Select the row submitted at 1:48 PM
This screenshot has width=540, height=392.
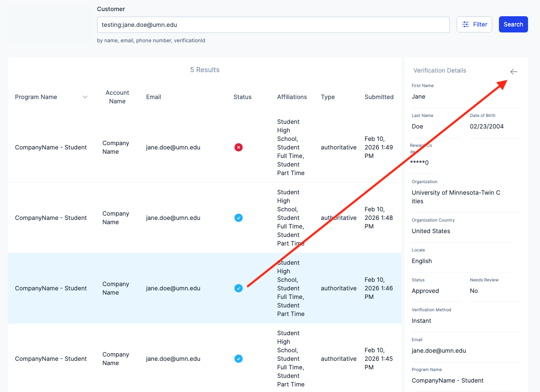[x=51, y=218]
